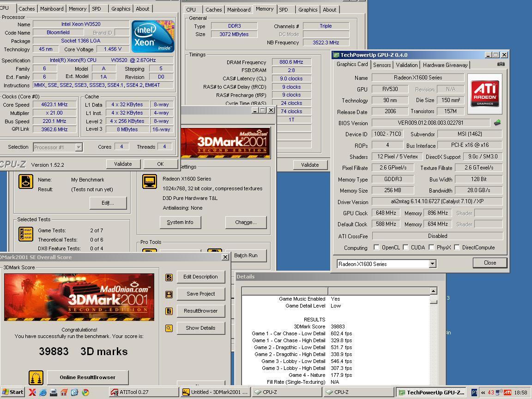Click the DRAM Frequency 880.6 MHz value
532x399 pixels.
[x=291, y=62]
